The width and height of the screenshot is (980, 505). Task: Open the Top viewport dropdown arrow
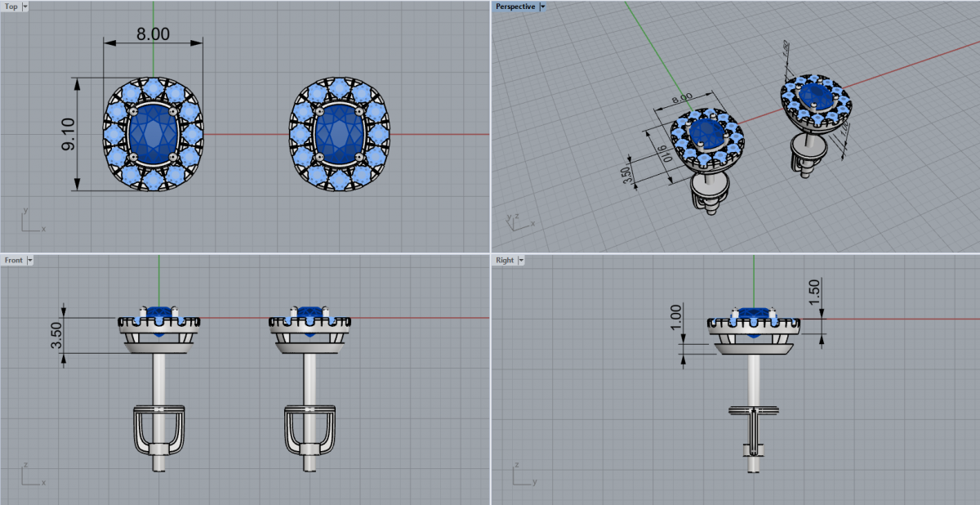pyautogui.click(x=25, y=7)
